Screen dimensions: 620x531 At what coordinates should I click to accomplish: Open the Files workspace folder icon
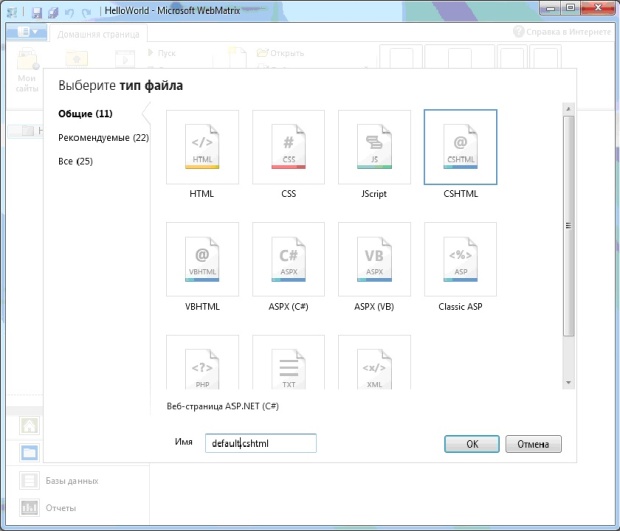pyautogui.click(x=29, y=453)
